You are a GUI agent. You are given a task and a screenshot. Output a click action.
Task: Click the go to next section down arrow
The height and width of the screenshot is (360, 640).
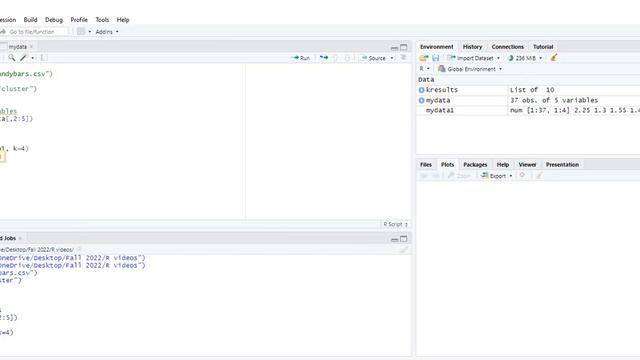(347, 58)
